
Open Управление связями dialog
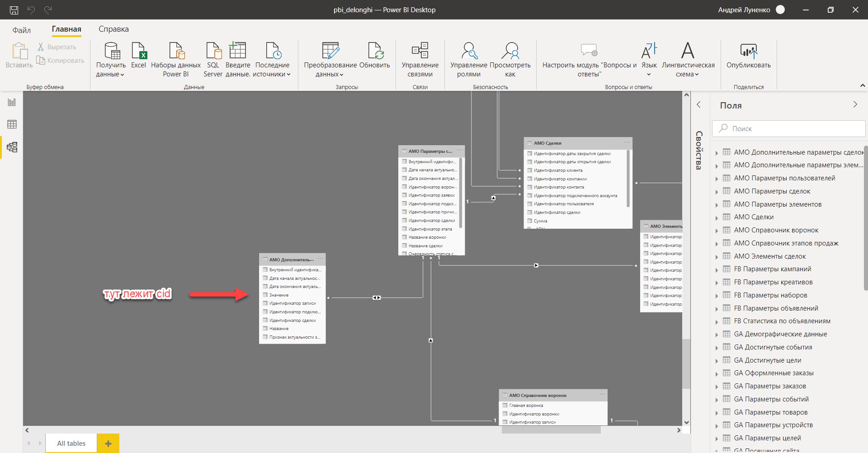(420, 59)
